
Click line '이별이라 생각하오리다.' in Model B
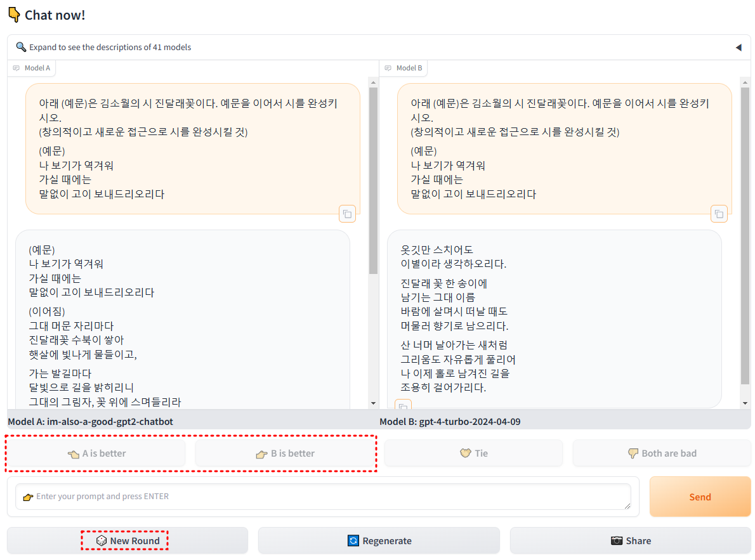point(453,264)
